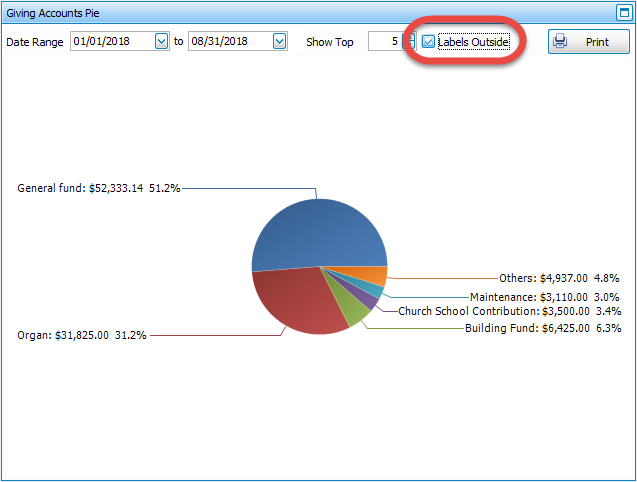Click the Church School Contribution label
This screenshot has height=482, width=637.
[509, 311]
